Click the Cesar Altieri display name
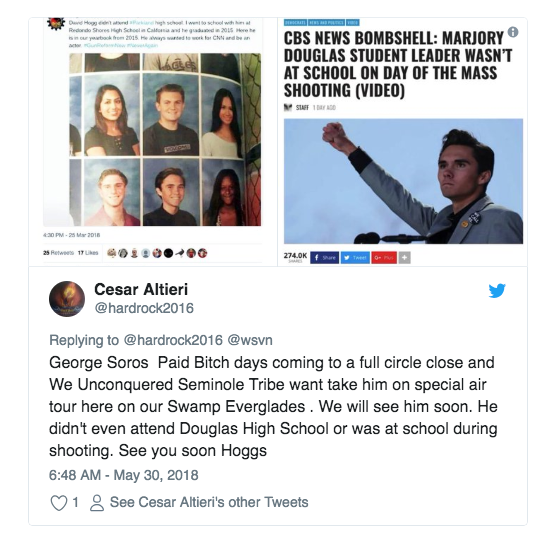Viewport: 558px width, 546px height. coord(141,289)
